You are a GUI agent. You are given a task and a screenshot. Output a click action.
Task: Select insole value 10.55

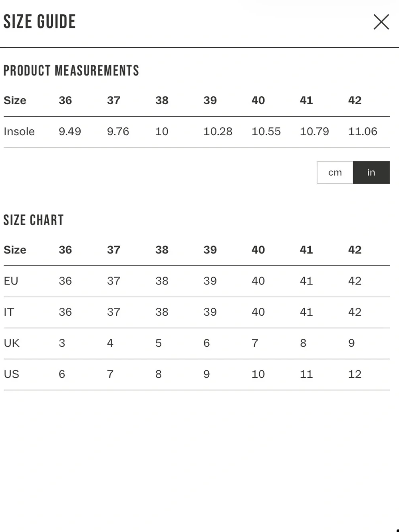[266, 131]
